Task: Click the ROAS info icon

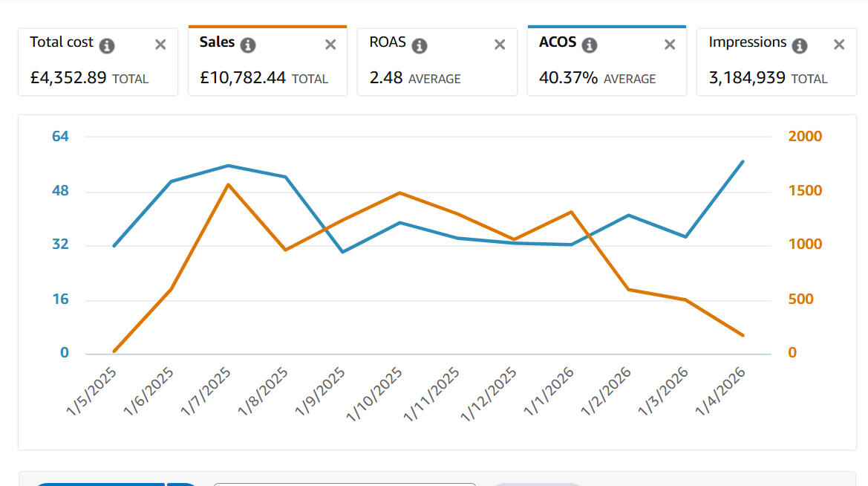Action: (x=420, y=45)
